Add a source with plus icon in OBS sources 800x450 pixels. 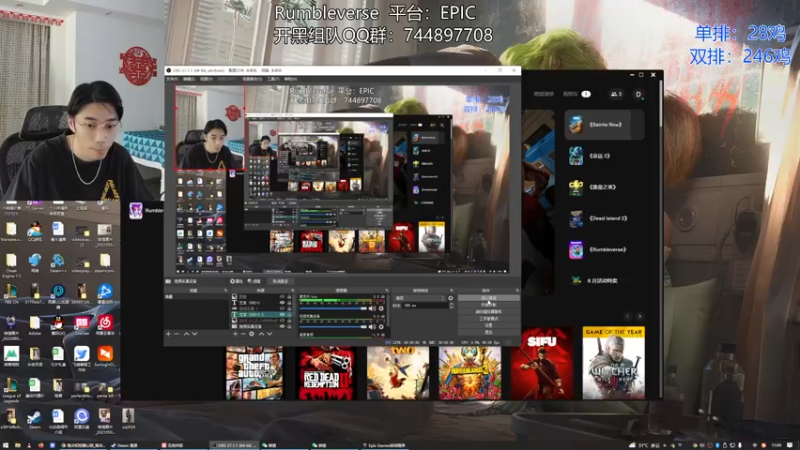[235, 334]
